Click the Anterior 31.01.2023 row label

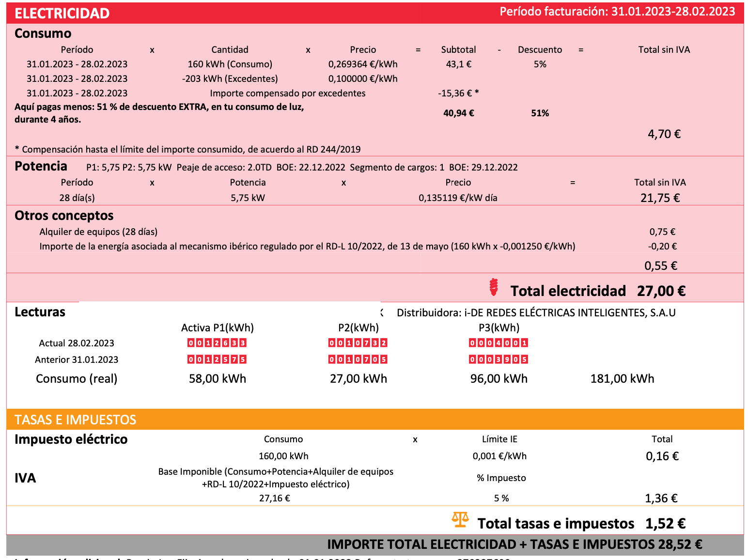click(x=77, y=359)
